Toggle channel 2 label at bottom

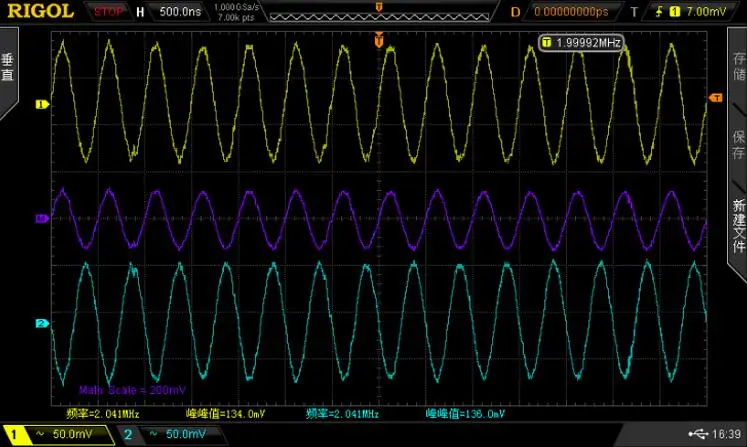coord(127,435)
